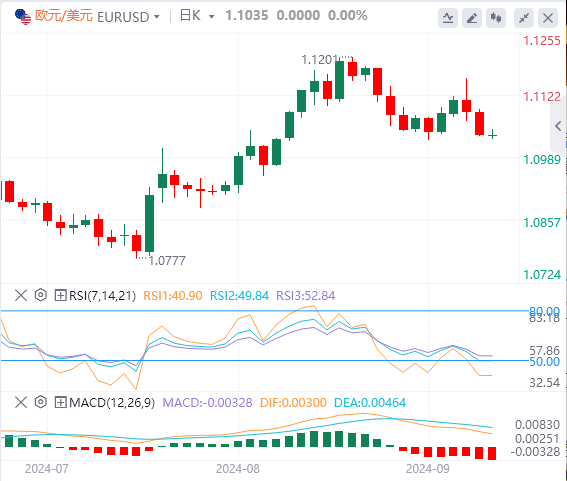Click the EU/US flag icon

tap(23, 17)
